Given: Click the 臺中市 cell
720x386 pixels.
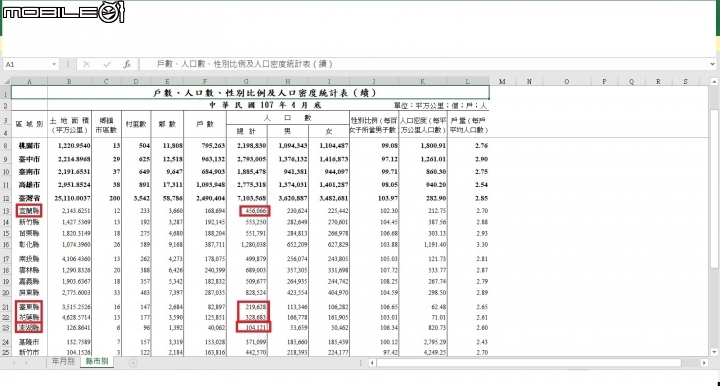Looking at the screenshot, I should [x=29, y=159].
